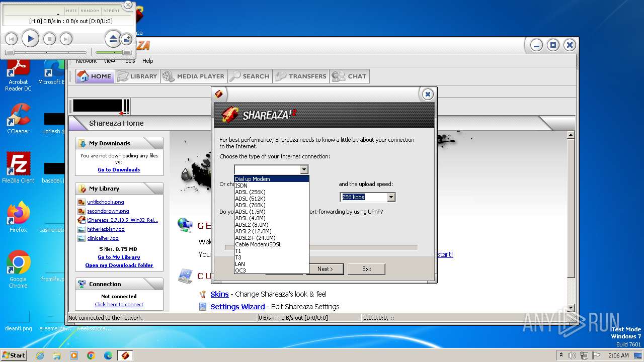Open the SEARCH tab
The width and height of the screenshot is (644, 362).
point(250,76)
